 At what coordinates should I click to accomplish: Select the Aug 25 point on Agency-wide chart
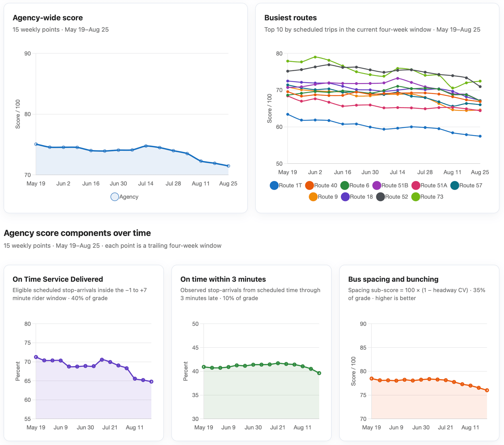(x=228, y=166)
